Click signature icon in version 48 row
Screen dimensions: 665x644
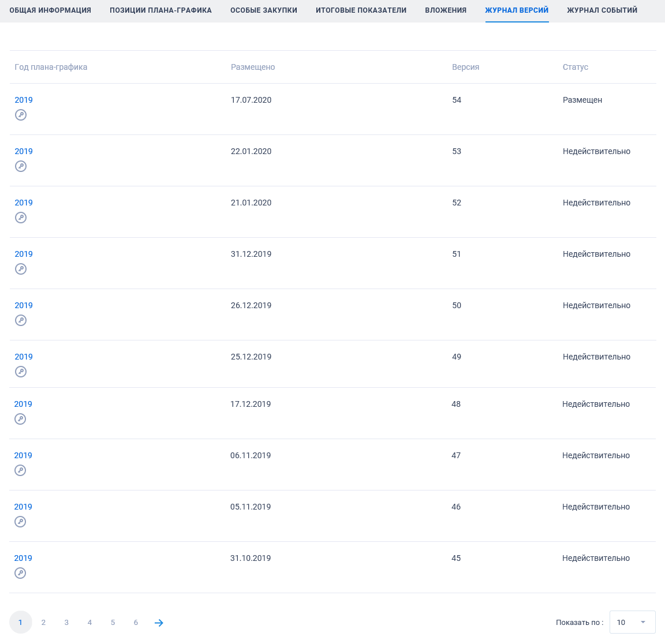pyautogui.click(x=20, y=419)
